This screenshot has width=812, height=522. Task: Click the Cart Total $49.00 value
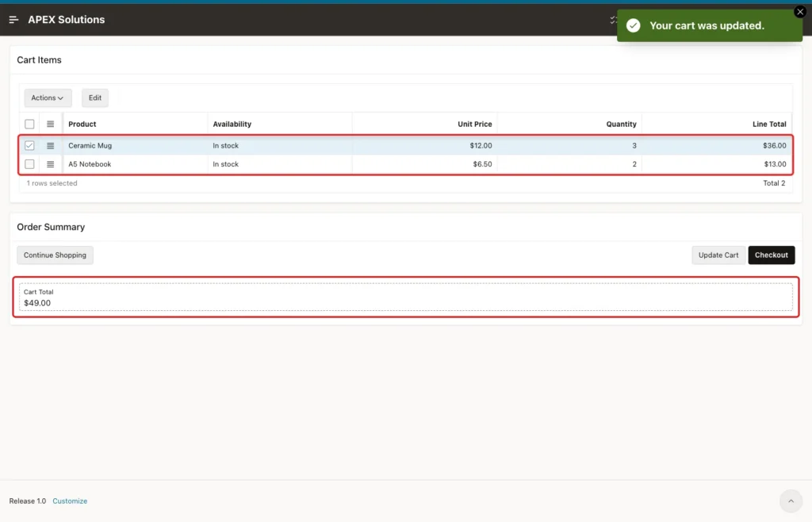point(37,304)
